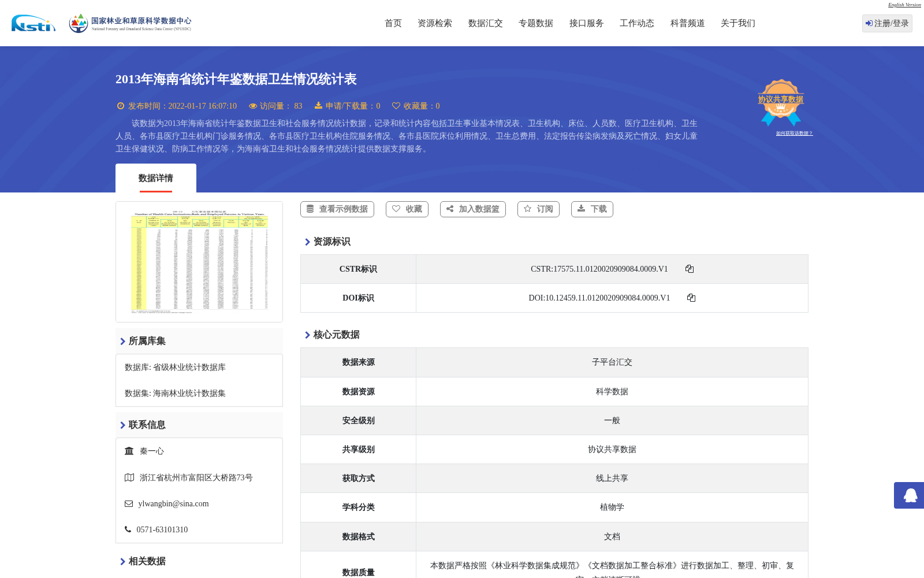Click the CSTR:17575.11.0120020909084.0009.V1 value
This screenshot has height=578, width=924.
(x=599, y=269)
